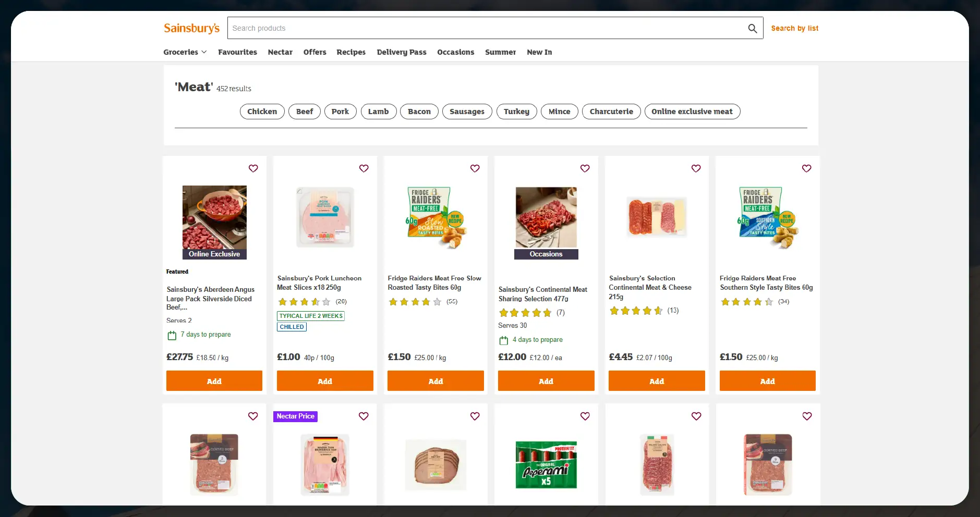980x517 pixels.
Task: Heart the Continental Meat Sharing Selection
Action: [x=585, y=168]
